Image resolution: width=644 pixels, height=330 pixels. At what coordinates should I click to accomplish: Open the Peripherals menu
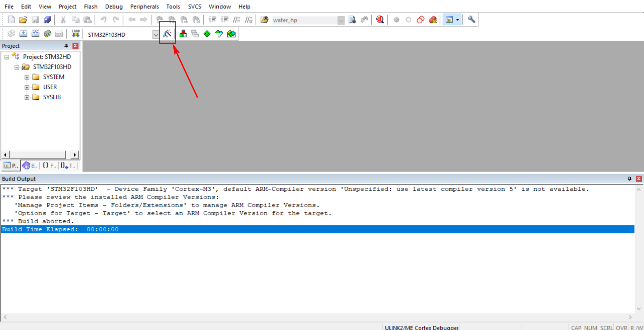tap(145, 6)
